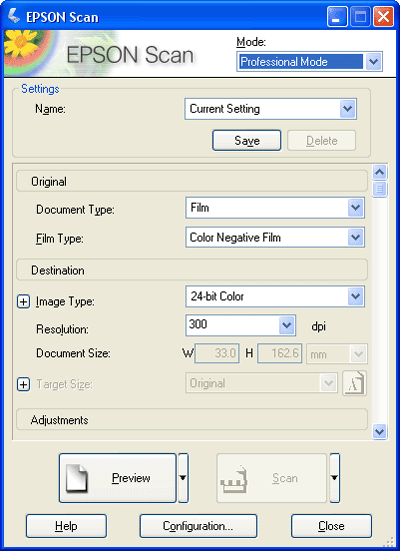
Task: Click the settings panel scrollbar thumb
Action: pyautogui.click(x=380, y=189)
